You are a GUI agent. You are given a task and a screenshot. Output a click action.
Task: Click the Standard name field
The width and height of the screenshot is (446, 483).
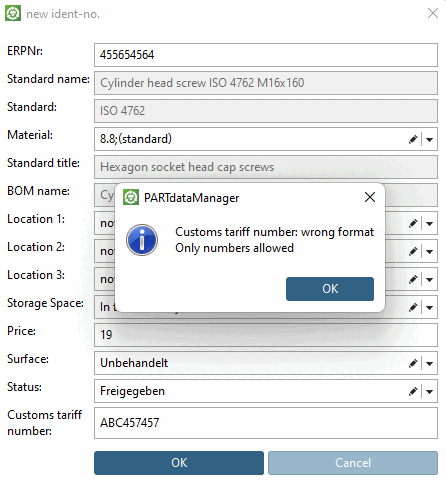click(266, 83)
